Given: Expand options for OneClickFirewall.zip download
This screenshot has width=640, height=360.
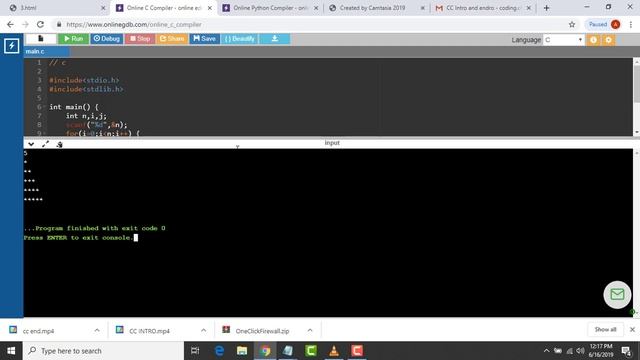Looking at the screenshot, I should point(310,330).
